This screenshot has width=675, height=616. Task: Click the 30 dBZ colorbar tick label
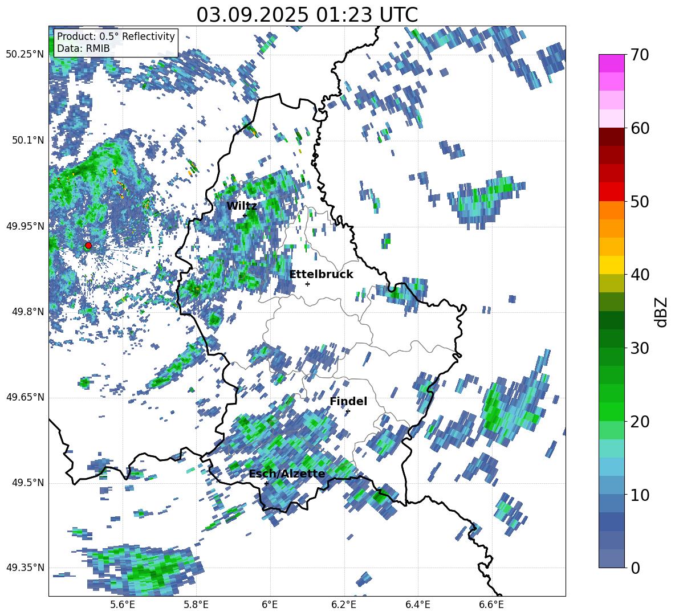(x=640, y=348)
